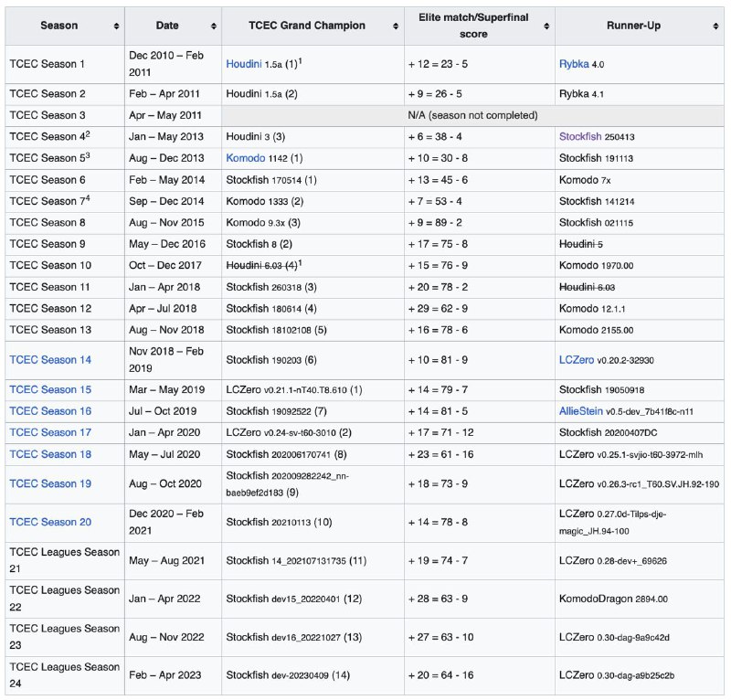Select 'TCEC Season 3' cell
This screenshot has width=731, height=700.
65,115
